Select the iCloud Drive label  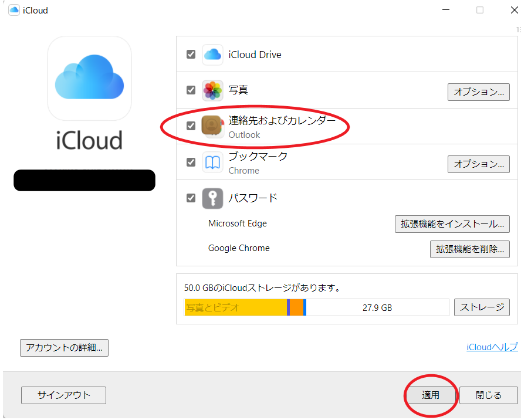(255, 55)
